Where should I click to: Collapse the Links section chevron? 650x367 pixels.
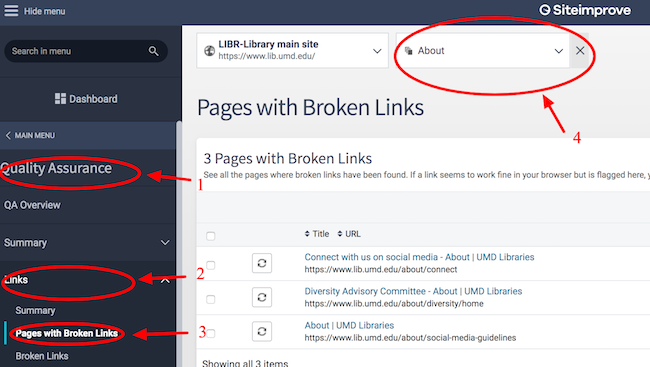(165, 281)
